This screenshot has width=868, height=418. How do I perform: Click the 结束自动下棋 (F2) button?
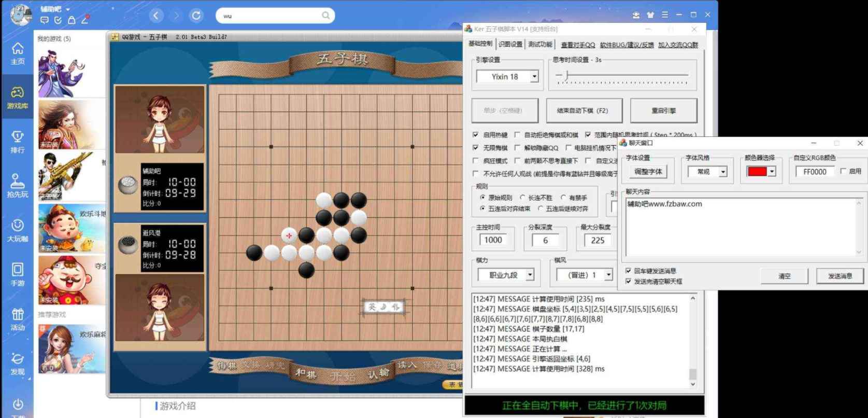pyautogui.click(x=584, y=110)
